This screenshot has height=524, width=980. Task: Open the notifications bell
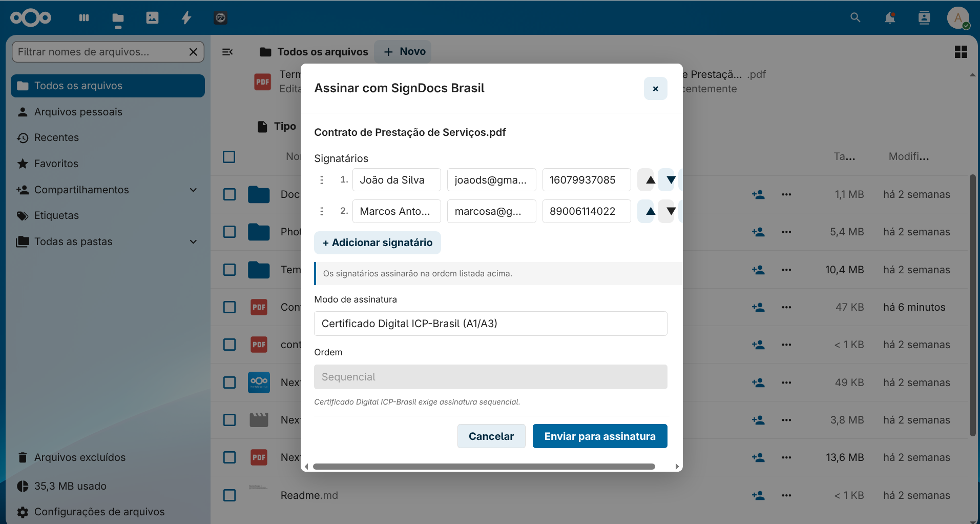pyautogui.click(x=890, y=17)
